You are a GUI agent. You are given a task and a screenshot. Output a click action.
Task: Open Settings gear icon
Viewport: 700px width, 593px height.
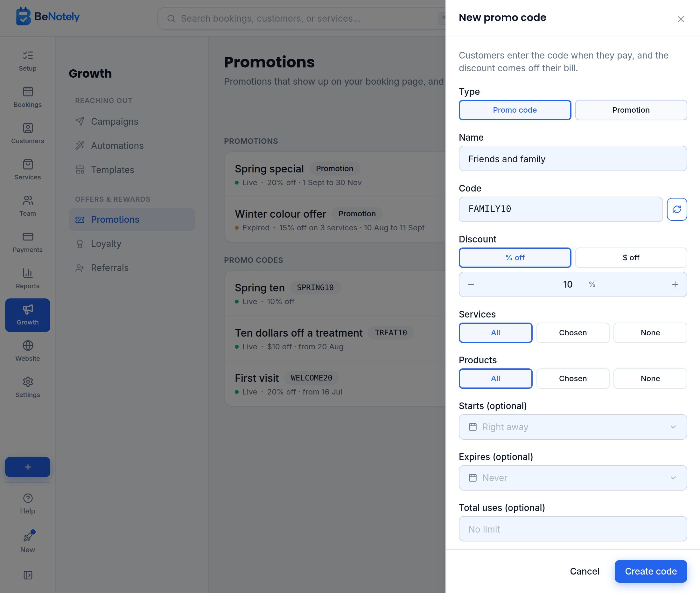(x=28, y=382)
